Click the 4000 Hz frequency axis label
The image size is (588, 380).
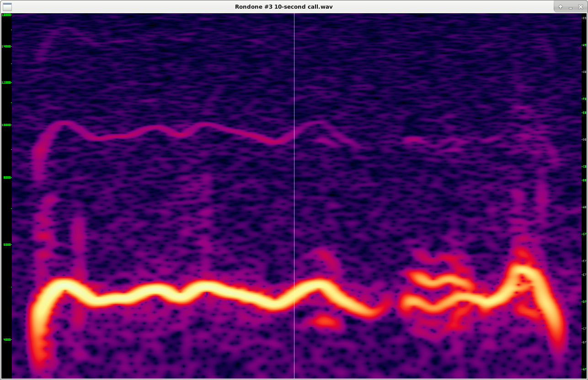(7, 340)
